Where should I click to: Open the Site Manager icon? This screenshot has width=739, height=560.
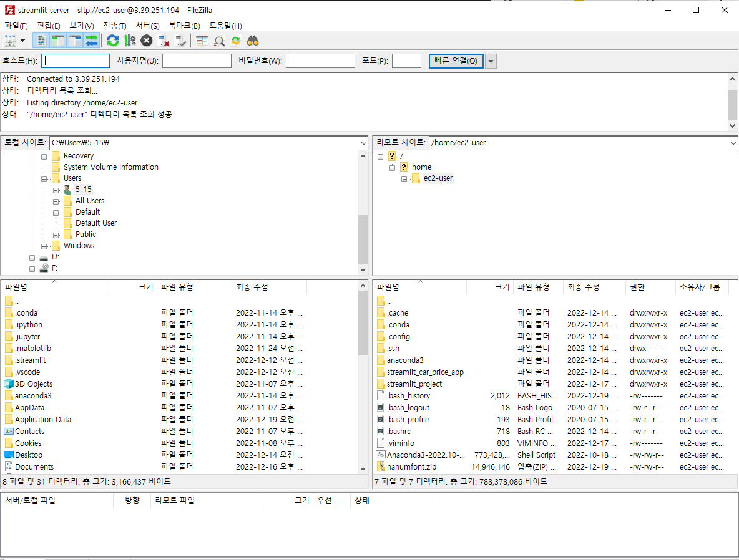click(10, 41)
